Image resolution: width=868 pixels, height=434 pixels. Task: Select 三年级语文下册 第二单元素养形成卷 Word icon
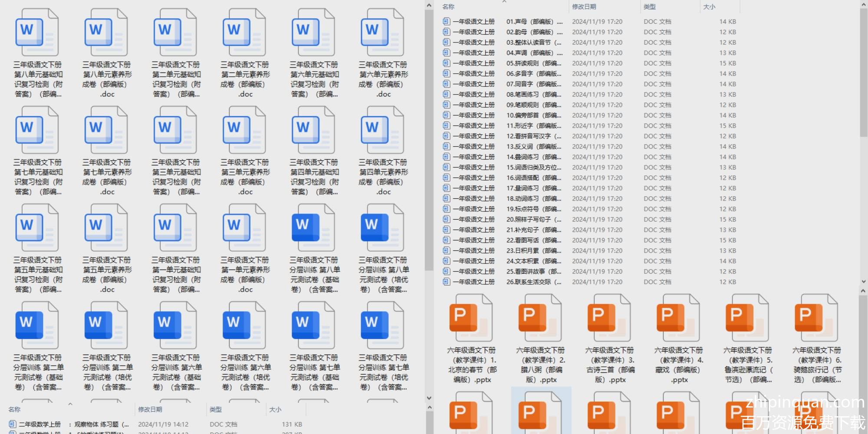click(244, 32)
